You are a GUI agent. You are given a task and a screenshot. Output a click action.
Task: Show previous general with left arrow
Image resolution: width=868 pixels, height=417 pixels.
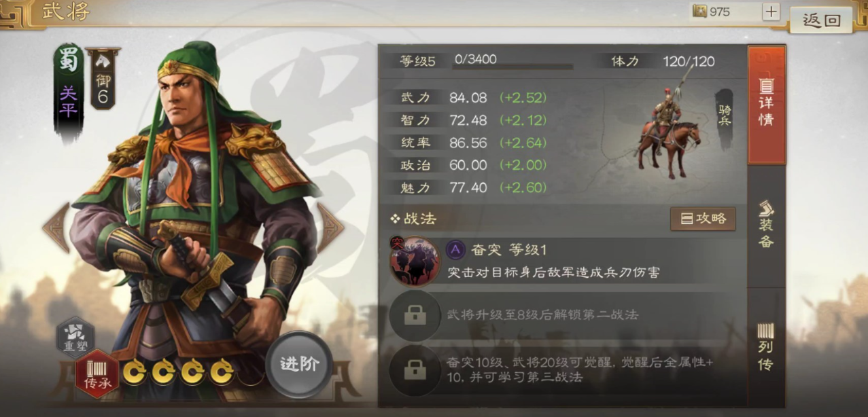click(56, 227)
